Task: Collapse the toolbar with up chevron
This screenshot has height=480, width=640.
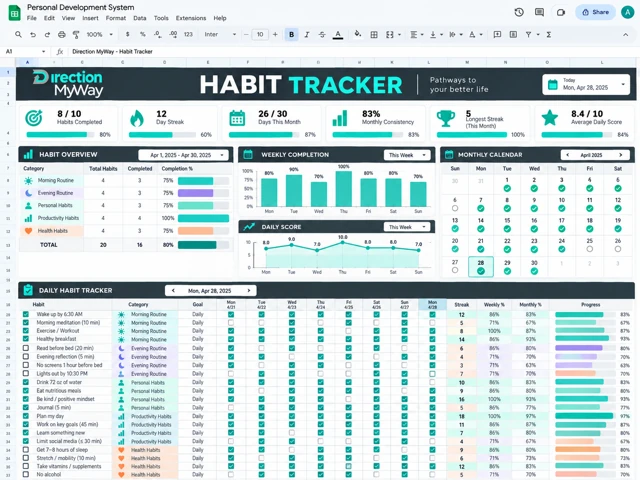Action: pos(625,35)
